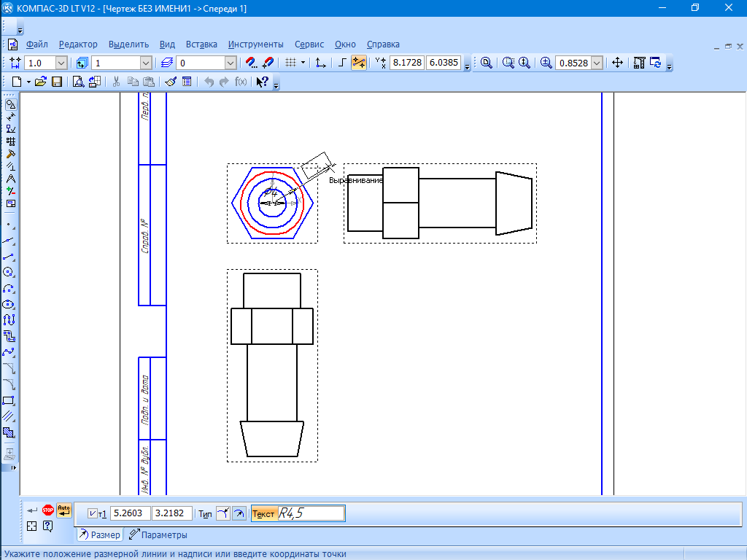Select the chamfer tool in sidebar
747x560 pixels.
9,368
